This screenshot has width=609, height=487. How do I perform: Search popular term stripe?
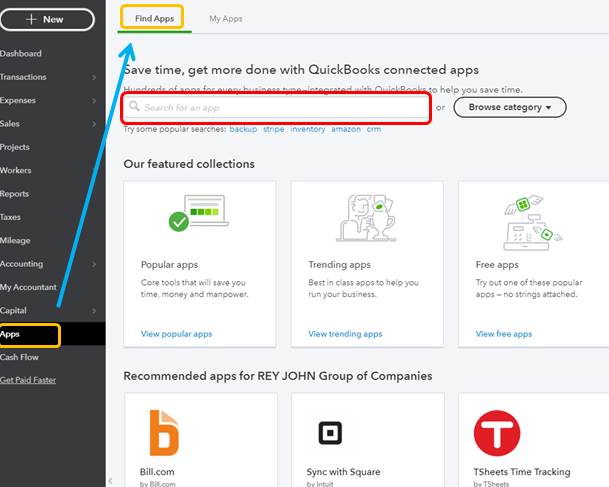273,129
